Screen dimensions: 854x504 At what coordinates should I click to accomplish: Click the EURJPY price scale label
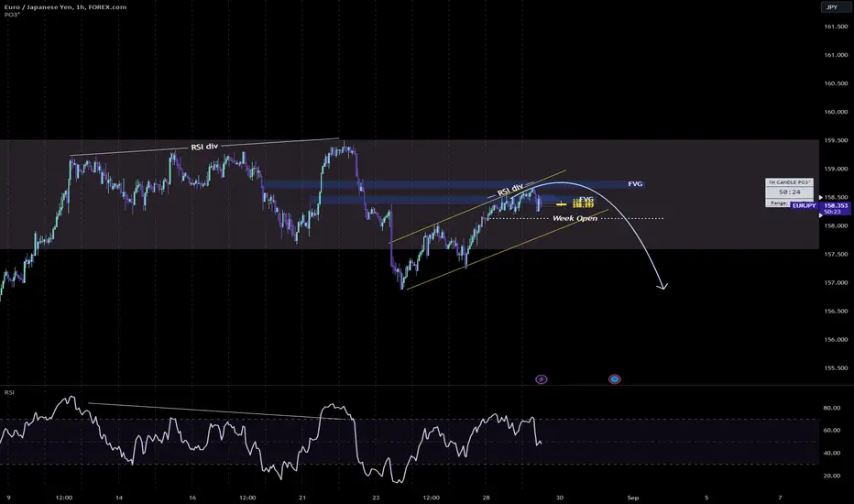tap(804, 206)
